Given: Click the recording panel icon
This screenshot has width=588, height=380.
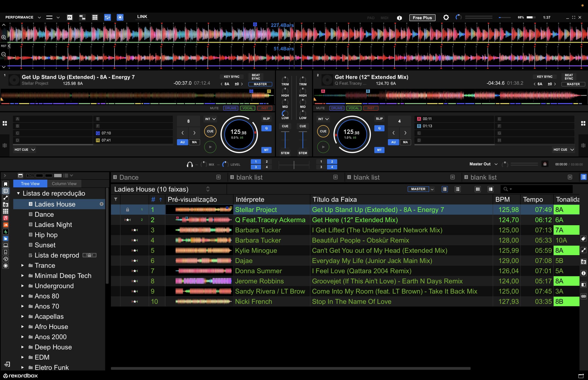Looking at the screenshot, I should 120,17.
